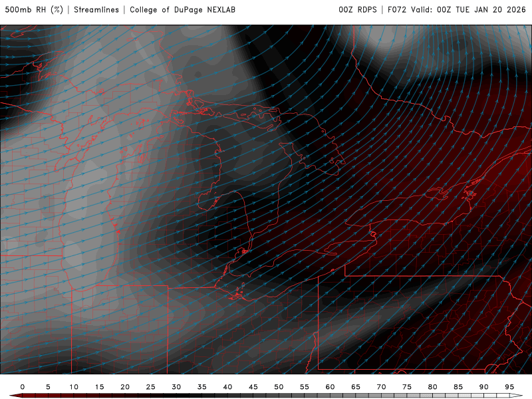Click legend value "20" on color scale
This screenshot has height=399, width=532.
125,387
